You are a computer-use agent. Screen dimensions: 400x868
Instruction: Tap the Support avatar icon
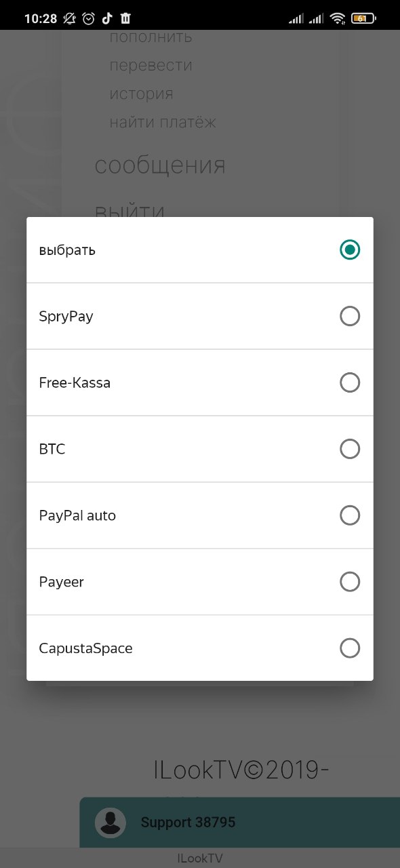pos(110,823)
